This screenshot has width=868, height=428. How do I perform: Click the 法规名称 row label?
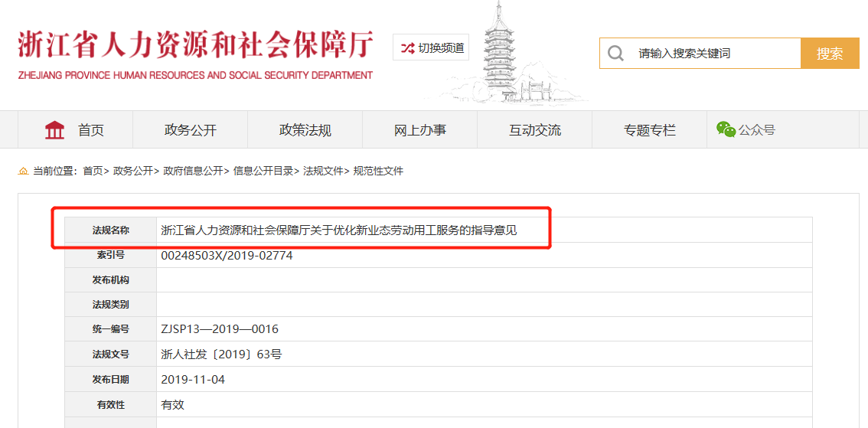pos(111,230)
